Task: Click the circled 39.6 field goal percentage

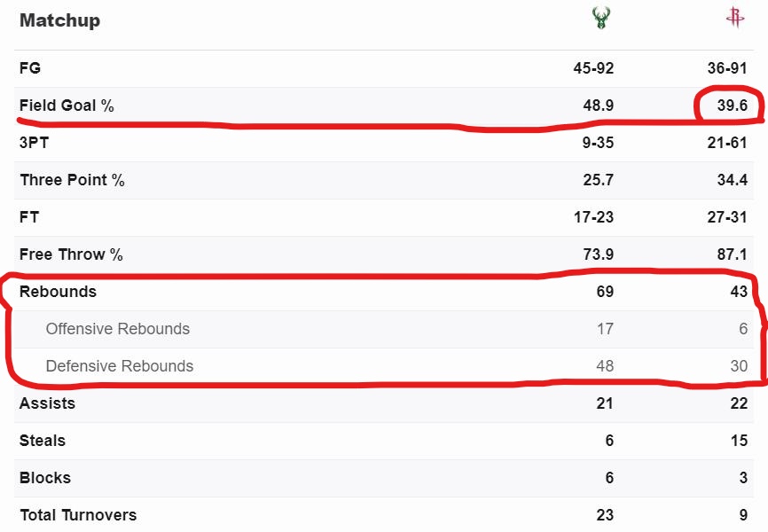Action: click(x=731, y=106)
